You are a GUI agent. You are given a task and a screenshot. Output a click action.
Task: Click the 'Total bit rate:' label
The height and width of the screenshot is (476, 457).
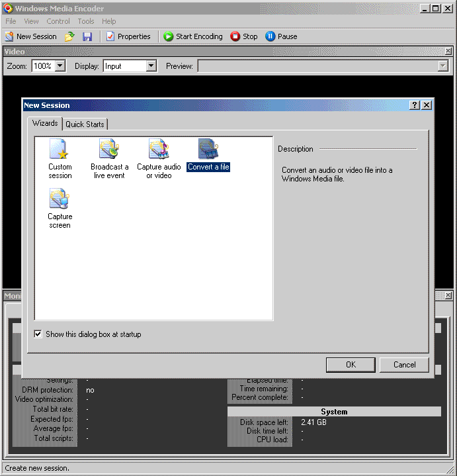click(x=53, y=409)
